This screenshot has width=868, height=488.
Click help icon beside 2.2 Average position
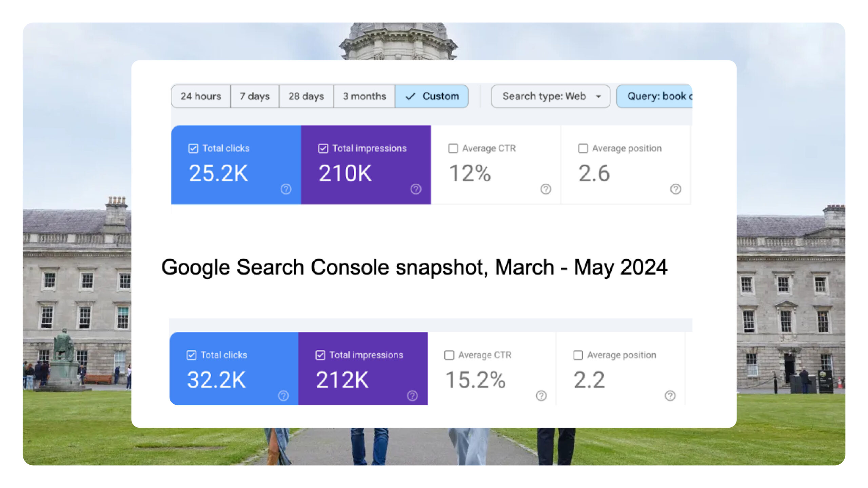(670, 395)
